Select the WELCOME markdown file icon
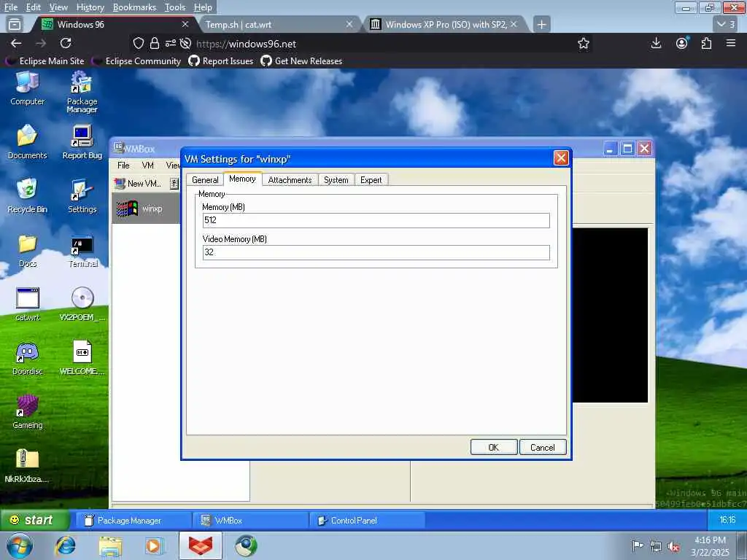The height and width of the screenshot is (560, 747). coord(82,358)
